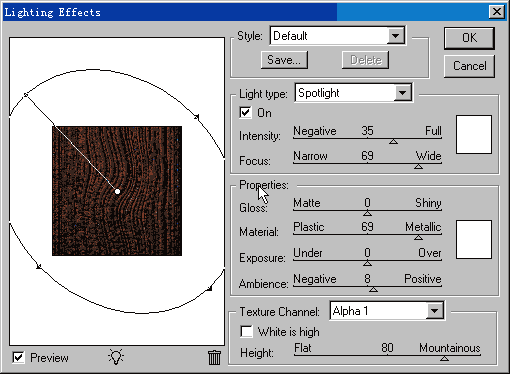Disable the Preview checkbox
Image resolution: width=510 pixels, height=374 pixels.
pos(18,358)
